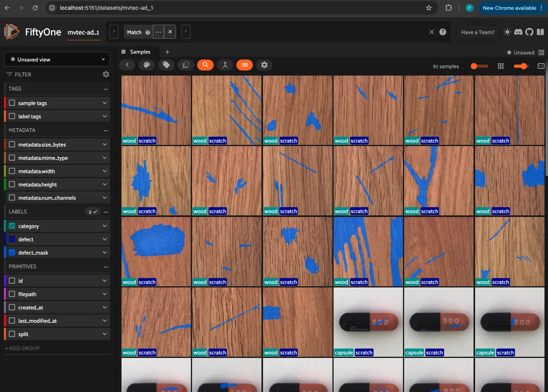Viewport: 548px width, 392px height.
Task: Check the filepath field
Action: point(12,294)
